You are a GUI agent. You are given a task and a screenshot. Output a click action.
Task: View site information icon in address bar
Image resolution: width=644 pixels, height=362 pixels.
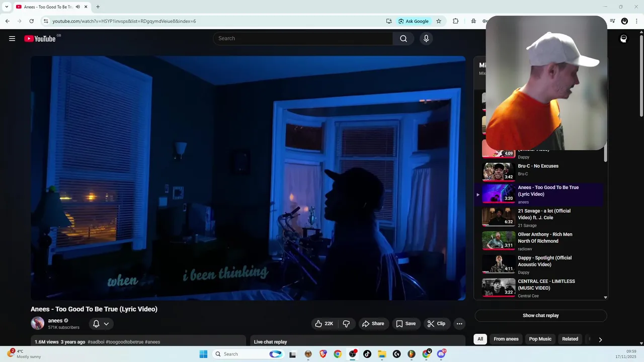(46, 21)
